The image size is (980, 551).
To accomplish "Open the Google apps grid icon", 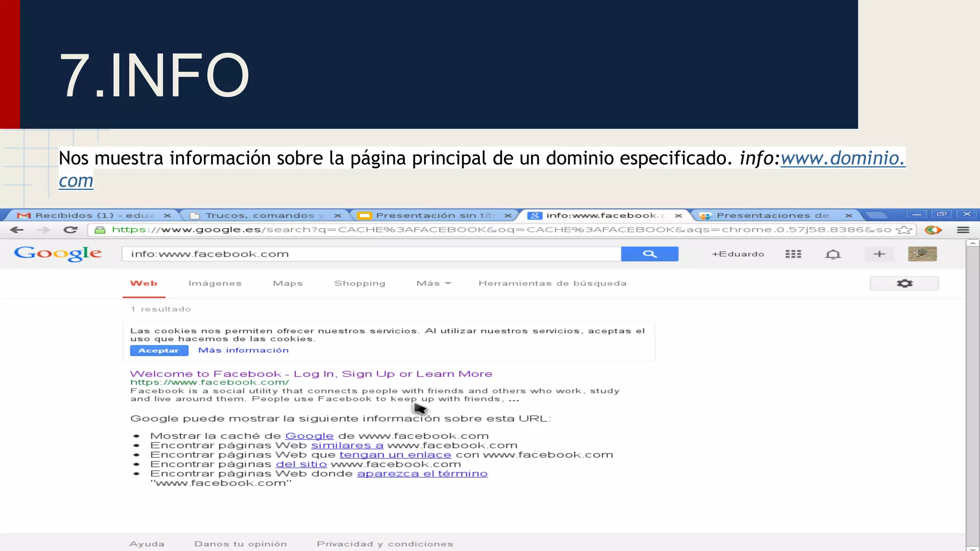I will (793, 254).
